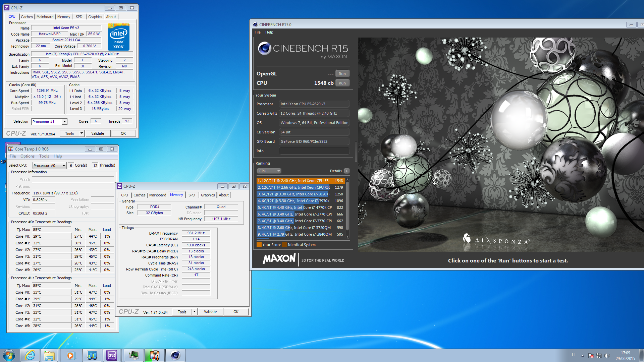Click title icon of CPU-Z Memory window
644x362 pixels.
point(119,186)
